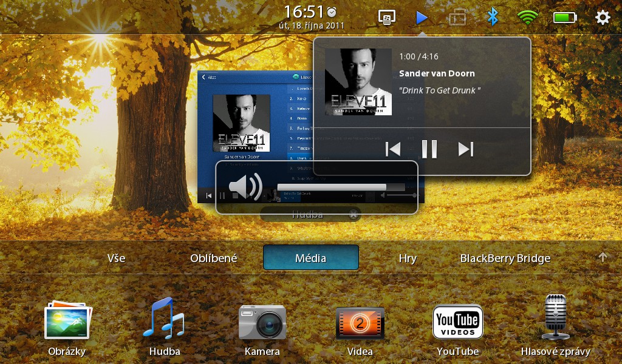
Task: Launch the Hudba music app icon
Action: pyautogui.click(x=164, y=318)
